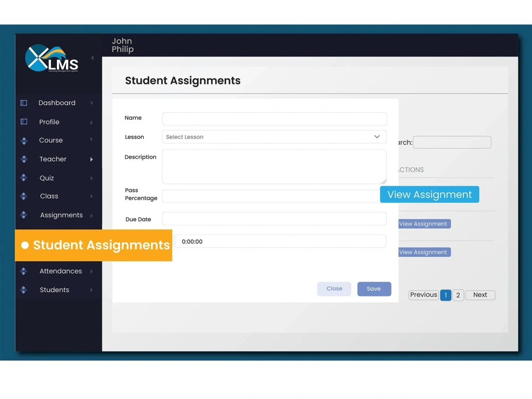Expand the Profile submenu arrow
532x399 pixels.
click(x=92, y=122)
